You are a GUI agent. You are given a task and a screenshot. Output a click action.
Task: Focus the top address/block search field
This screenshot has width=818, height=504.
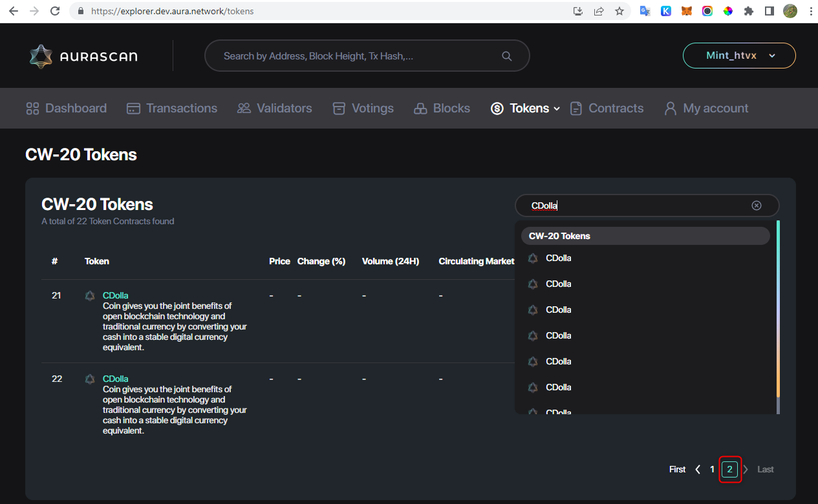(367, 56)
